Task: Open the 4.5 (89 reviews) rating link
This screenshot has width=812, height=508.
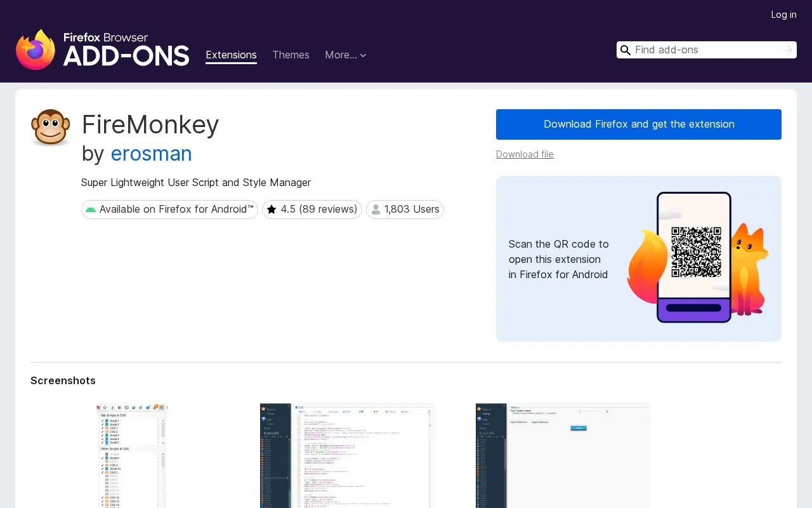Action: click(311, 210)
